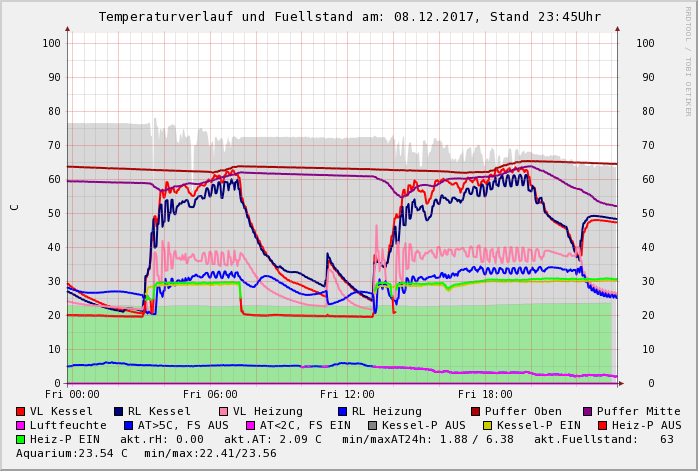Select the pink VL Heizung legend swatch
The height and width of the screenshot is (471, 698).
pyautogui.click(x=223, y=411)
